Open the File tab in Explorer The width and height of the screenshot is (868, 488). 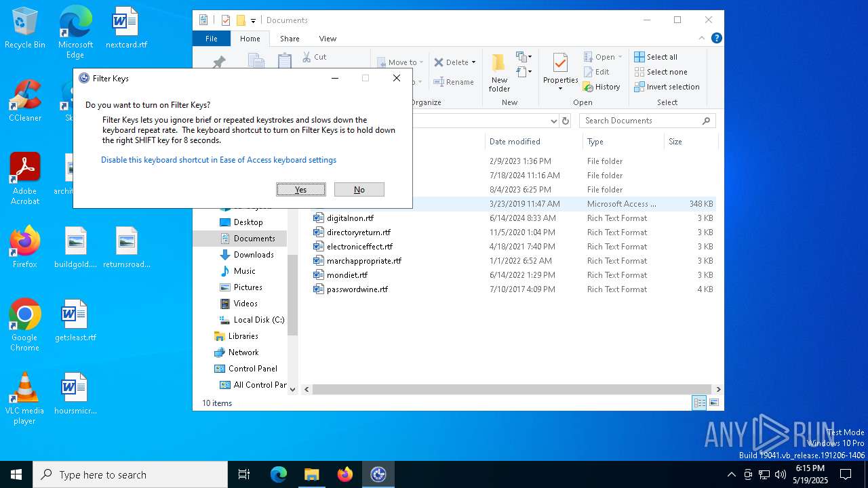(212, 39)
